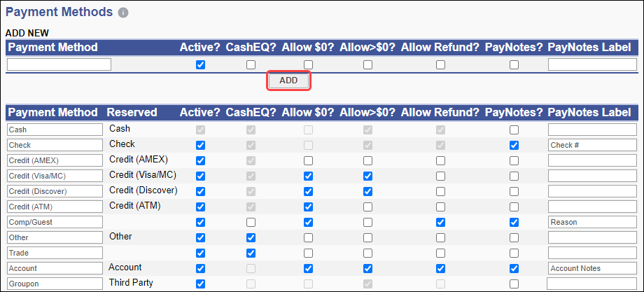Viewport: 644px width, 292px height.
Task: Edit the 'Account Notes' label field
Action: point(592,268)
